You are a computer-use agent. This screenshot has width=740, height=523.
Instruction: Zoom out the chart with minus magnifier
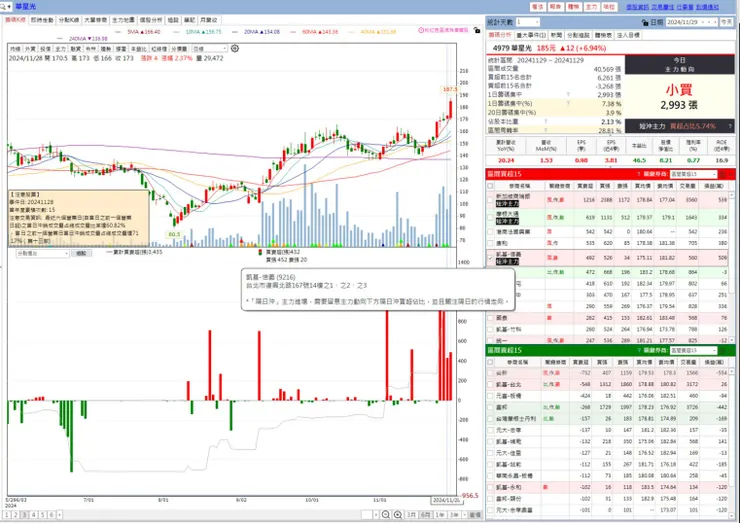(x=386, y=515)
